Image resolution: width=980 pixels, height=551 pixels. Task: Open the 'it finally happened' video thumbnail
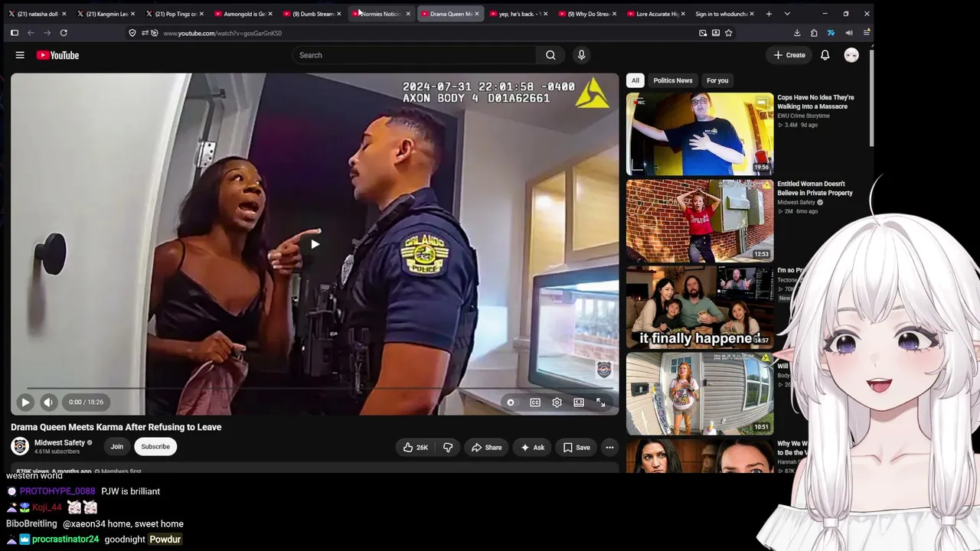pos(700,307)
